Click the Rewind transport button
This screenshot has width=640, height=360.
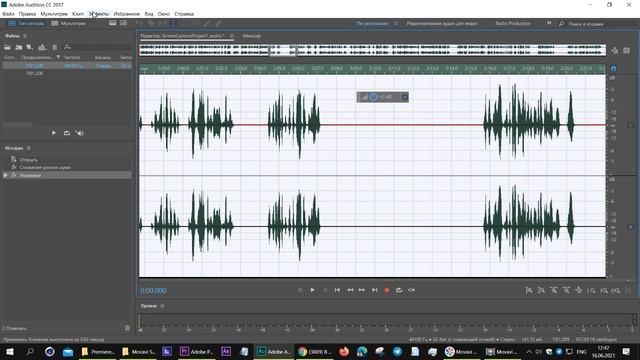(x=350, y=290)
